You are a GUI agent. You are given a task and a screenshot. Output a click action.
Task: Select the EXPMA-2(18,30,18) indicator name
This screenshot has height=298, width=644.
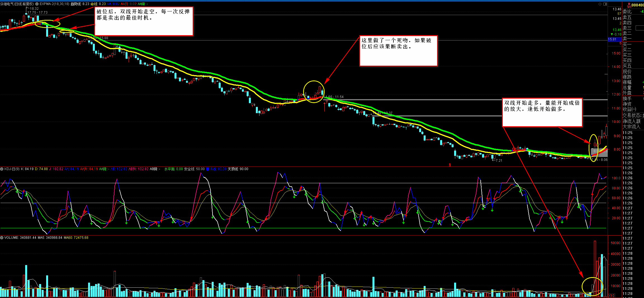pos(55,4)
